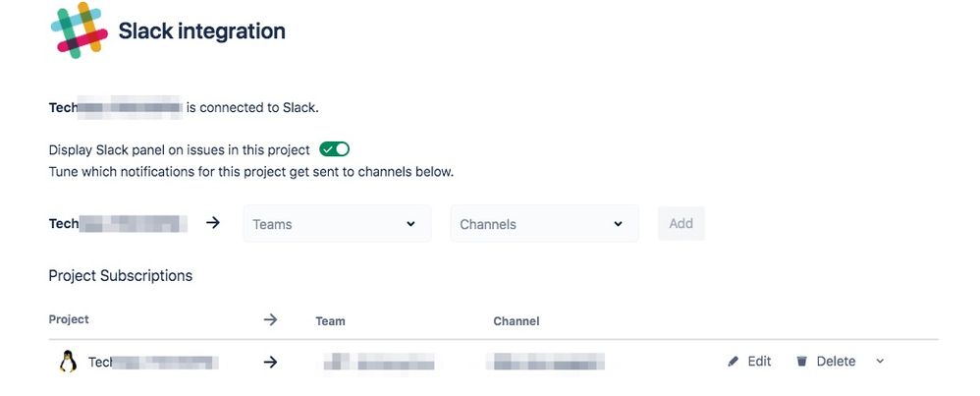Screen dimensions: 980x396
Task: Click the Slack integration title
Action: tap(202, 30)
